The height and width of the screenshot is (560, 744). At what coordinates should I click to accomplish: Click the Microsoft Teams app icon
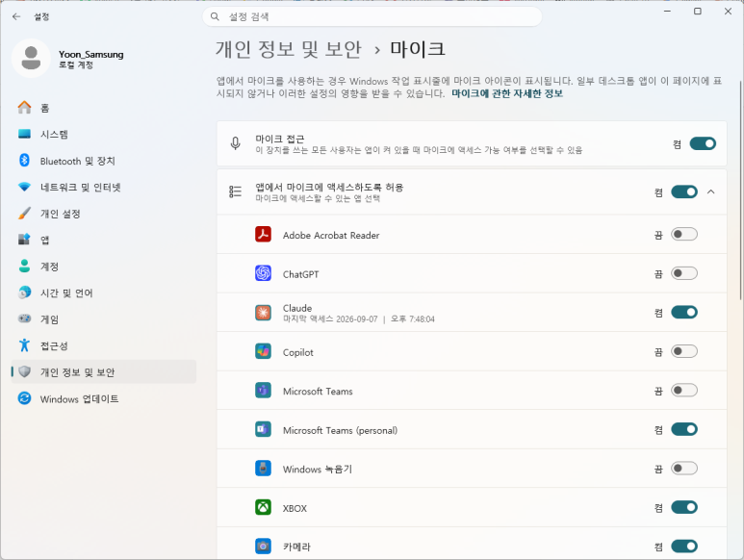tap(264, 391)
